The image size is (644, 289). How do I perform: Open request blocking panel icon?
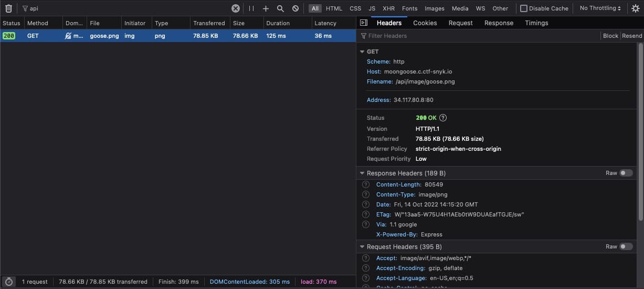tap(295, 8)
